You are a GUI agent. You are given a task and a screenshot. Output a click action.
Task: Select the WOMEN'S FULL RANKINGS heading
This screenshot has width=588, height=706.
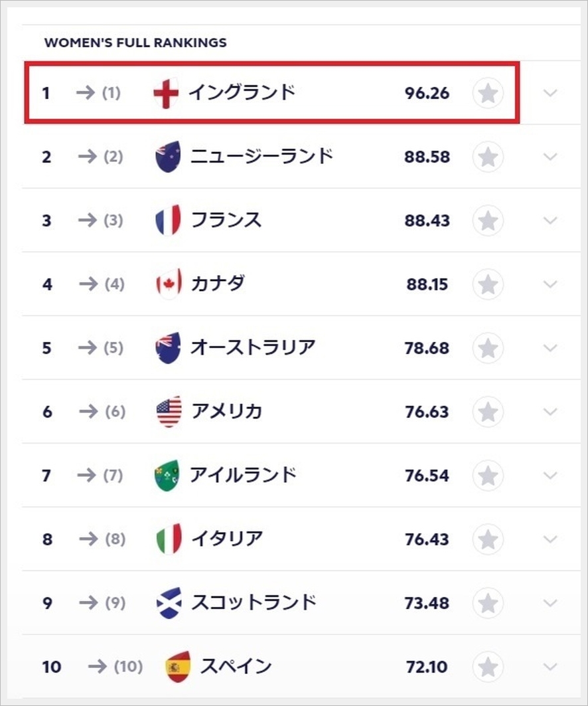pyautogui.click(x=135, y=43)
